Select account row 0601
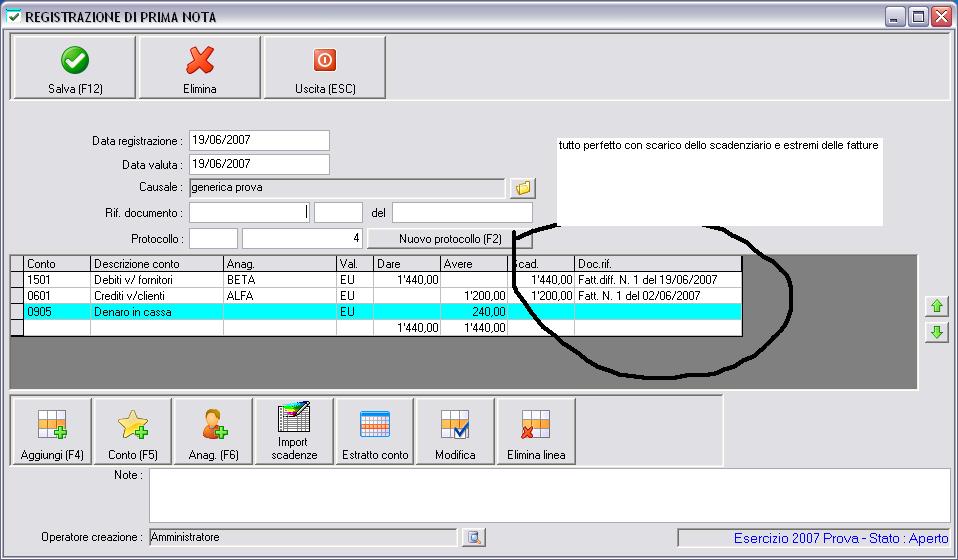 tap(376, 296)
